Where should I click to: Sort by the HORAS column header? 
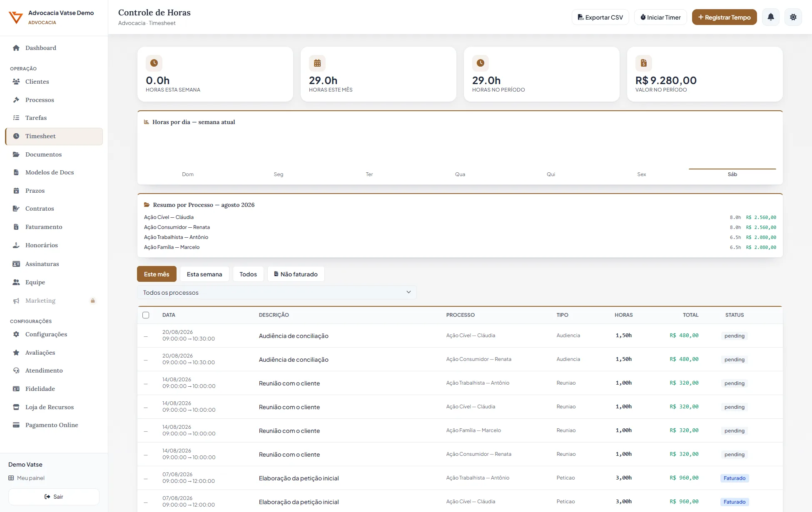point(624,315)
